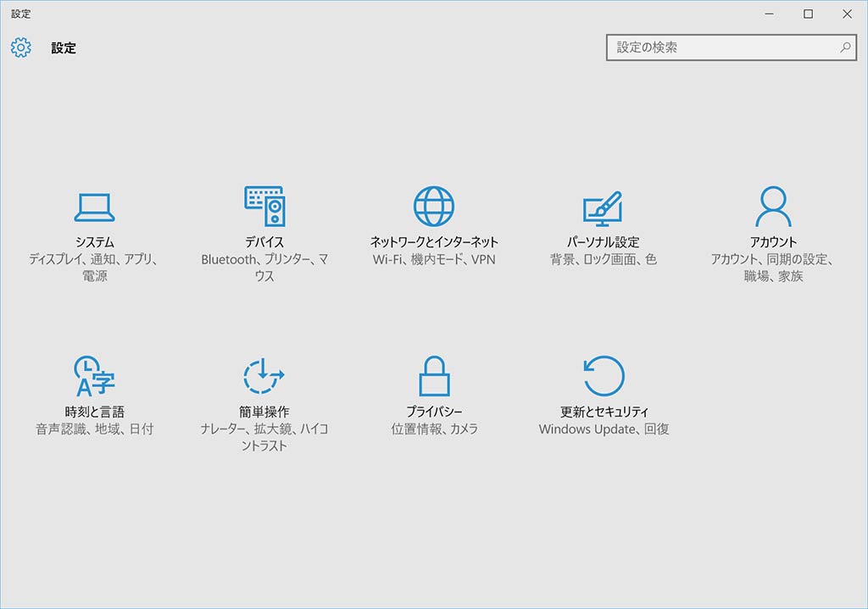Select the デバイス title label
The width and height of the screenshot is (868, 609).
tap(264, 241)
